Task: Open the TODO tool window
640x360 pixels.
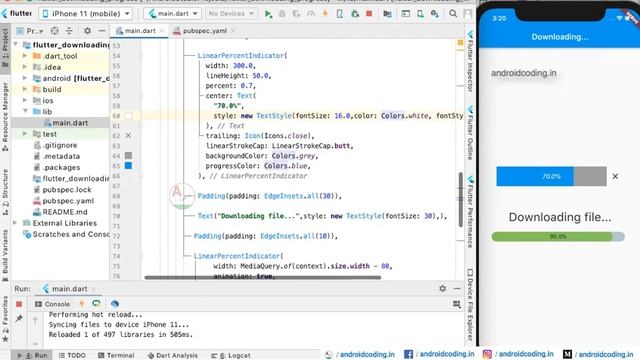Action: click(x=72, y=355)
